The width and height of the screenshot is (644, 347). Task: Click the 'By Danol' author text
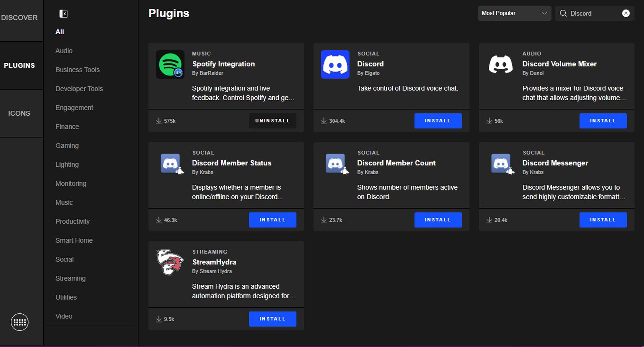pyautogui.click(x=533, y=73)
